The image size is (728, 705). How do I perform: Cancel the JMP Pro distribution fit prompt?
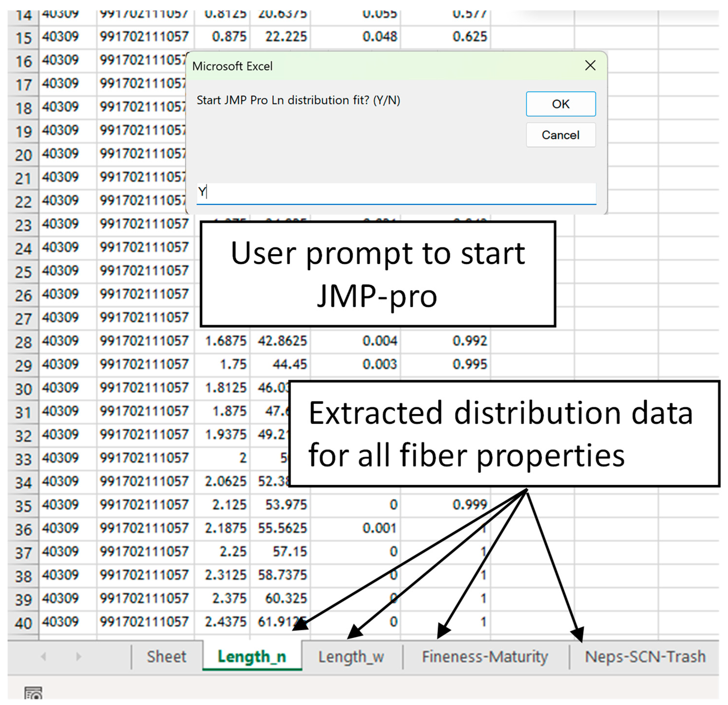click(x=560, y=135)
